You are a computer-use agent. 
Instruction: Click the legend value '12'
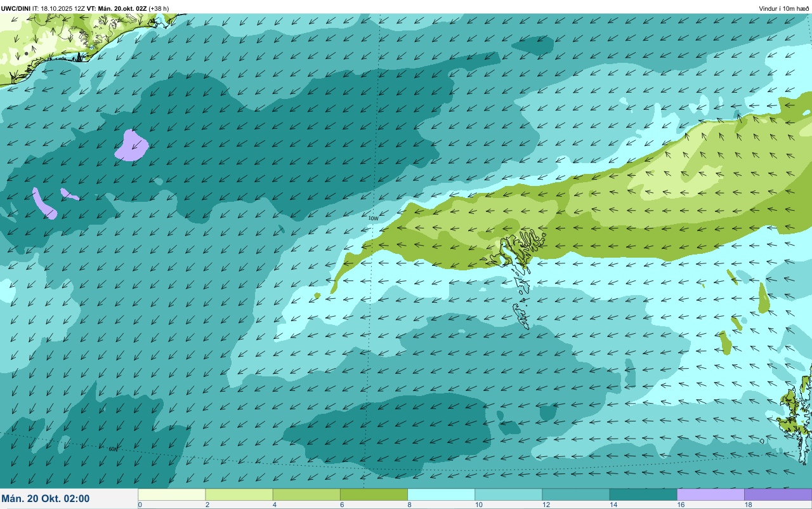pos(545,505)
